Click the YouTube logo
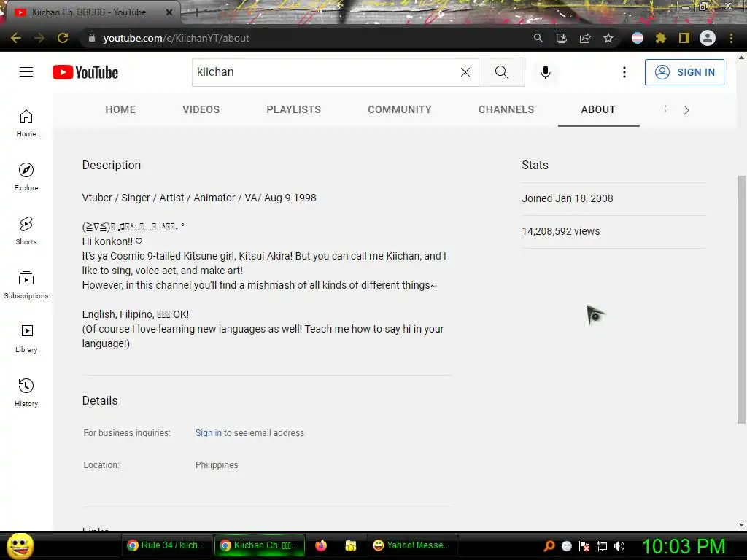The image size is (747, 560). click(x=85, y=72)
